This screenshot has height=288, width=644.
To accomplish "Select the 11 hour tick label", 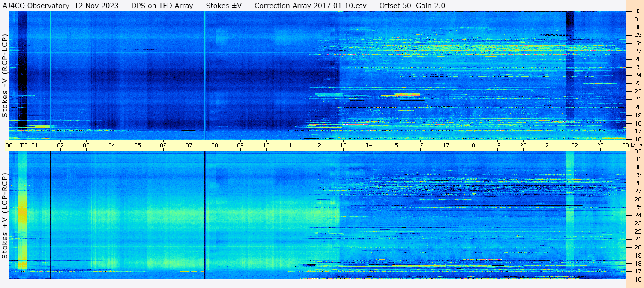I will point(292,145).
